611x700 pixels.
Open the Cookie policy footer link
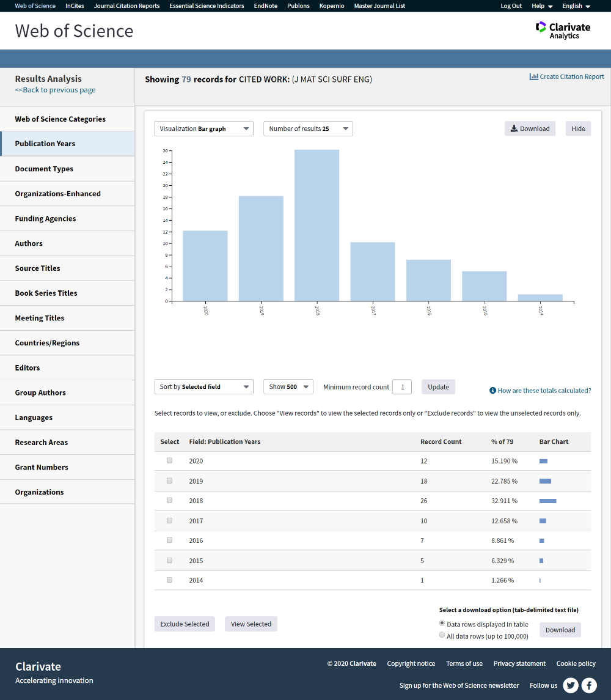[x=576, y=663]
